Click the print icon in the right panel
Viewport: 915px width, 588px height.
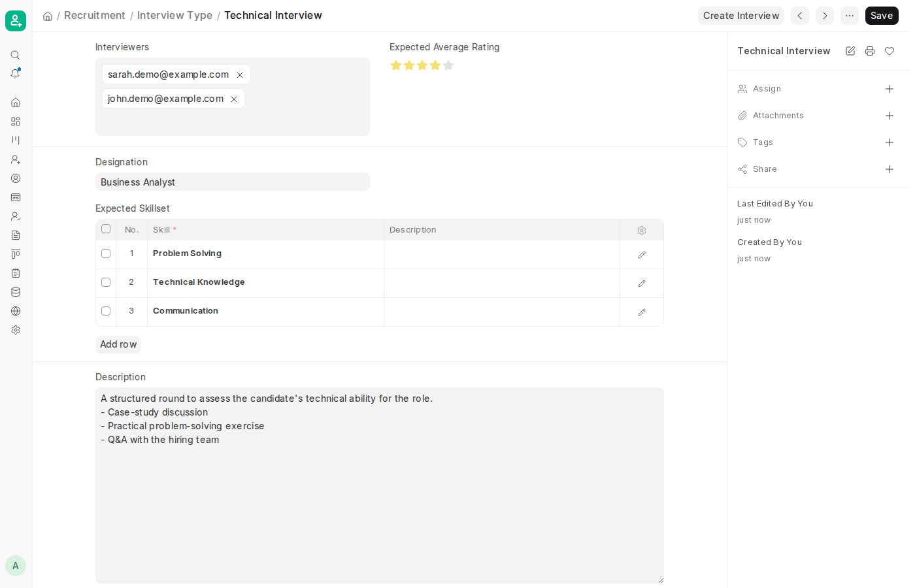point(870,51)
